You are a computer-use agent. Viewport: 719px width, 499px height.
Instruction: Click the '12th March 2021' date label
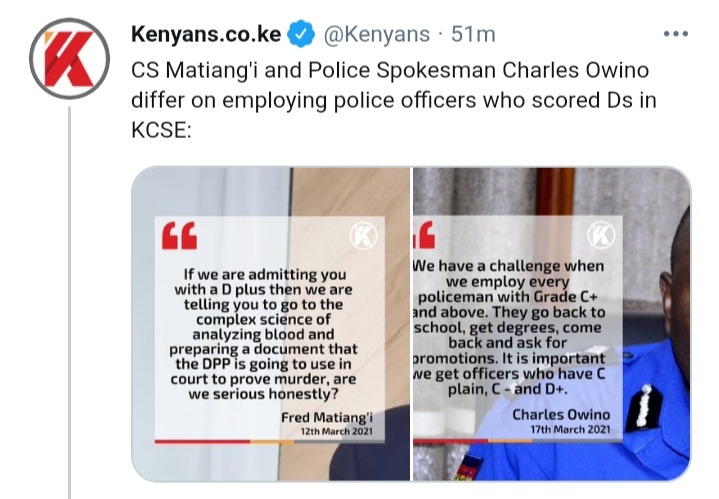coord(337,432)
